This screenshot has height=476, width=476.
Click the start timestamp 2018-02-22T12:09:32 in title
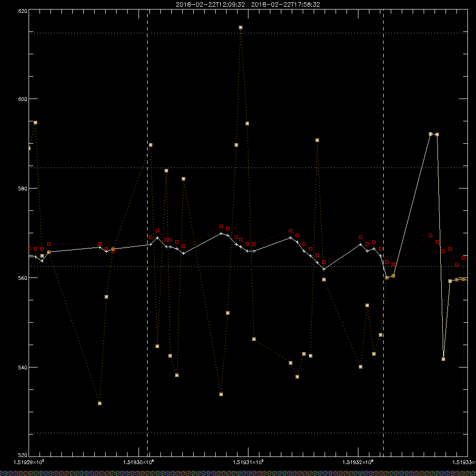pyautogui.click(x=210, y=5)
